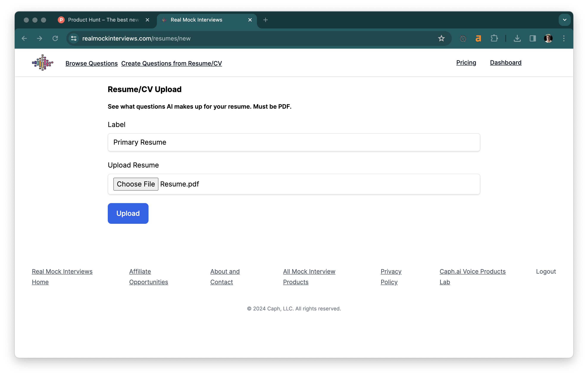
Task: Open a new browser tab
Action: 265,20
